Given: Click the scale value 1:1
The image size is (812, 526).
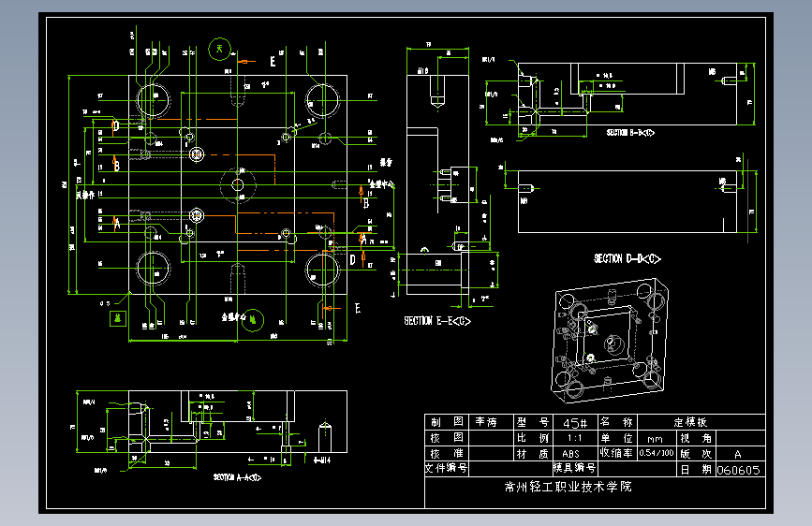Looking at the screenshot, I should [x=575, y=439].
